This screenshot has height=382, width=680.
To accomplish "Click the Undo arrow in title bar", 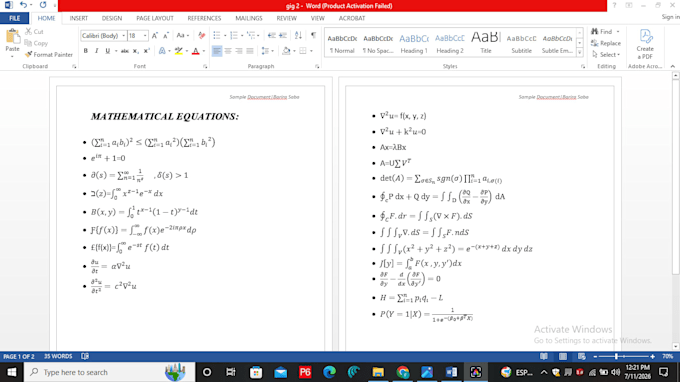I will tap(23, 5).
